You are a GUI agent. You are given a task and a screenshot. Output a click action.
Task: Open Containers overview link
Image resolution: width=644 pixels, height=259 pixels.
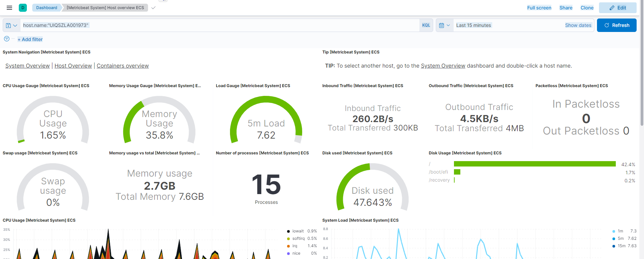pos(123,66)
